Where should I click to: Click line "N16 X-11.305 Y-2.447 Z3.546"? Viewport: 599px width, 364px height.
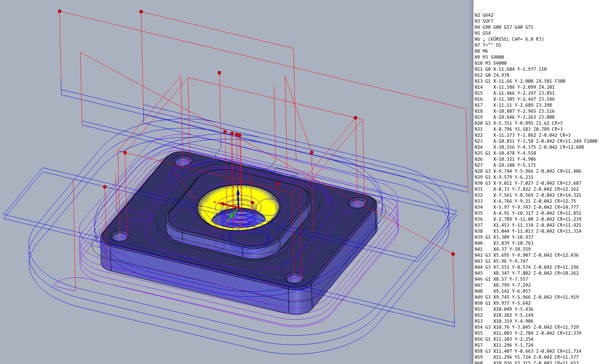point(515,99)
